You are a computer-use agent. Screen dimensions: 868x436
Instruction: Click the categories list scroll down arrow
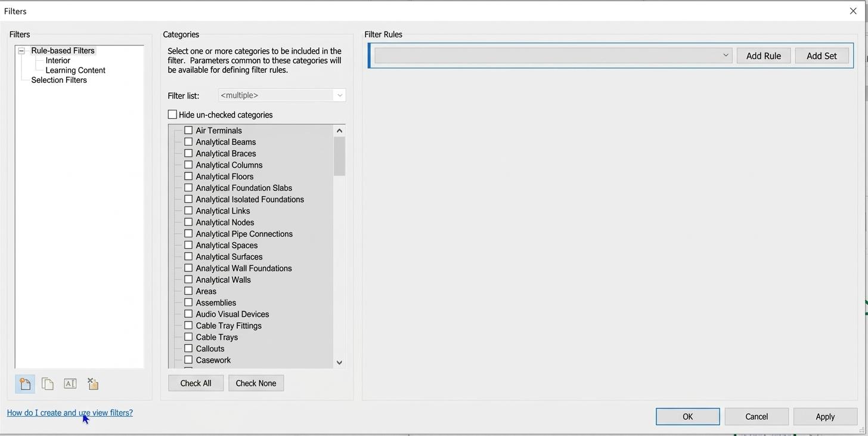pyautogui.click(x=339, y=362)
